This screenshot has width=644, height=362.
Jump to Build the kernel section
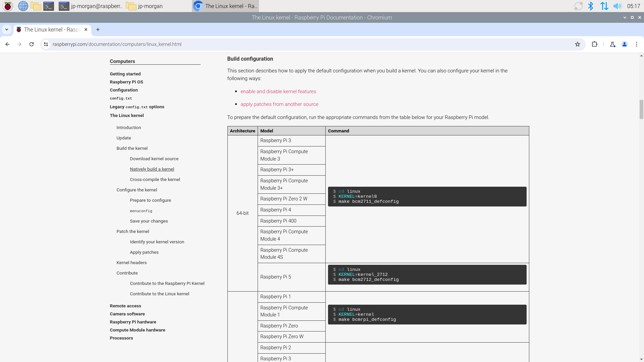(x=132, y=148)
